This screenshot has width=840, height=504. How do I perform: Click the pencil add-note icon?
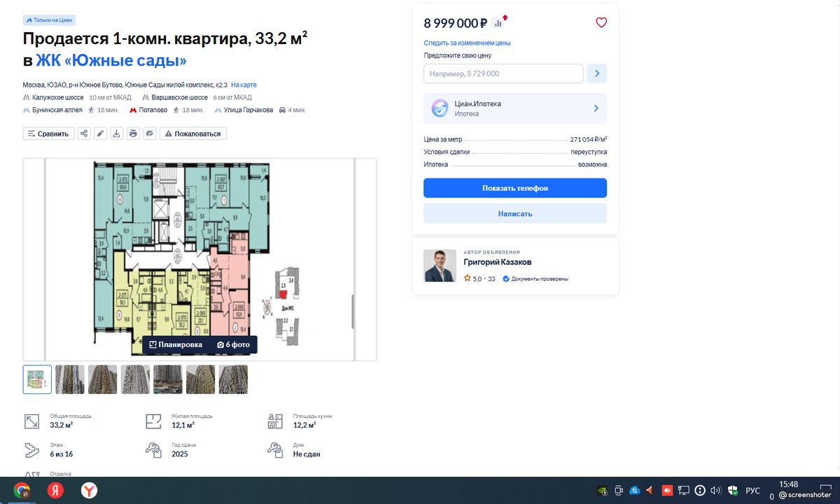101,134
